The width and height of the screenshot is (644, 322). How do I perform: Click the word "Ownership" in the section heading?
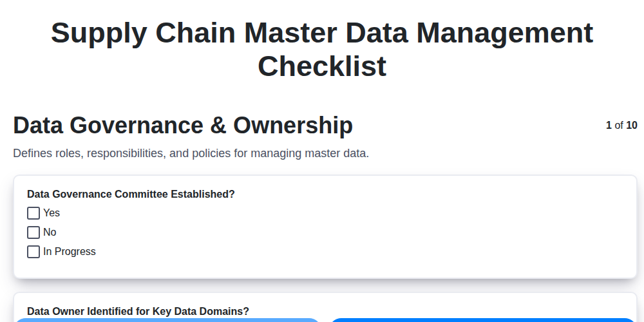click(x=293, y=126)
